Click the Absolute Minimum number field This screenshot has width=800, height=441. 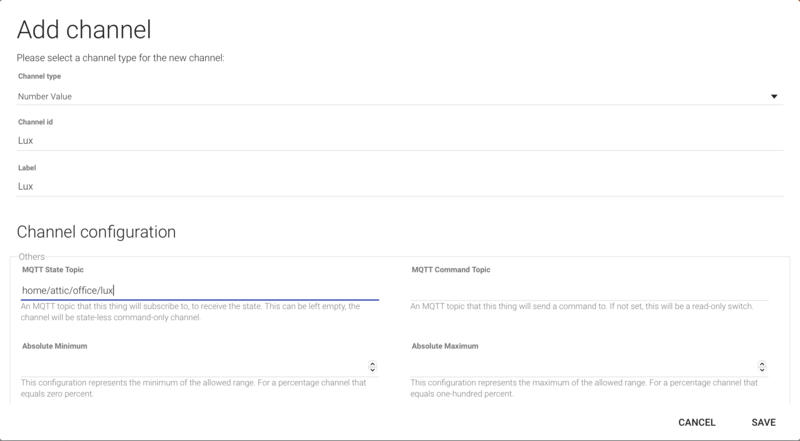coord(190,367)
